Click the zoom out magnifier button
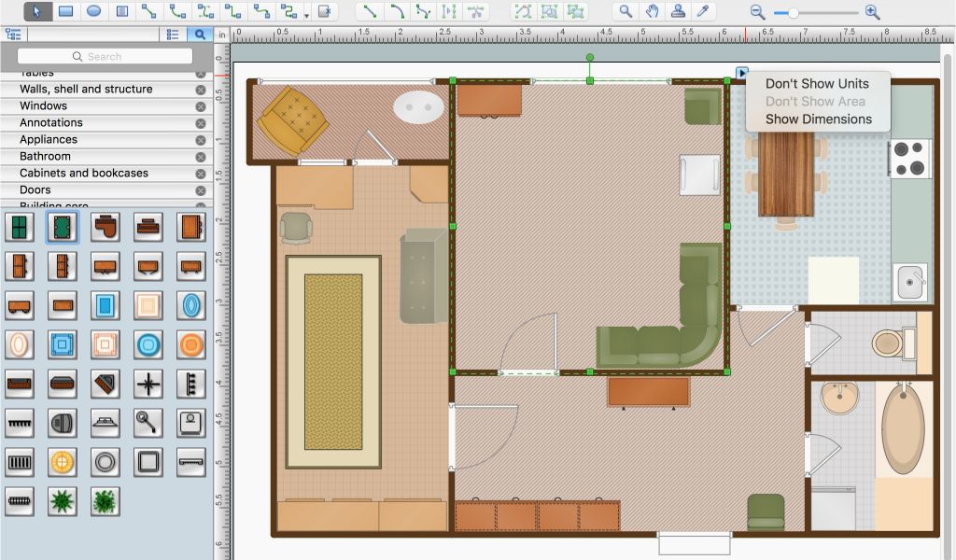956x560 pixels. (757, 12)
